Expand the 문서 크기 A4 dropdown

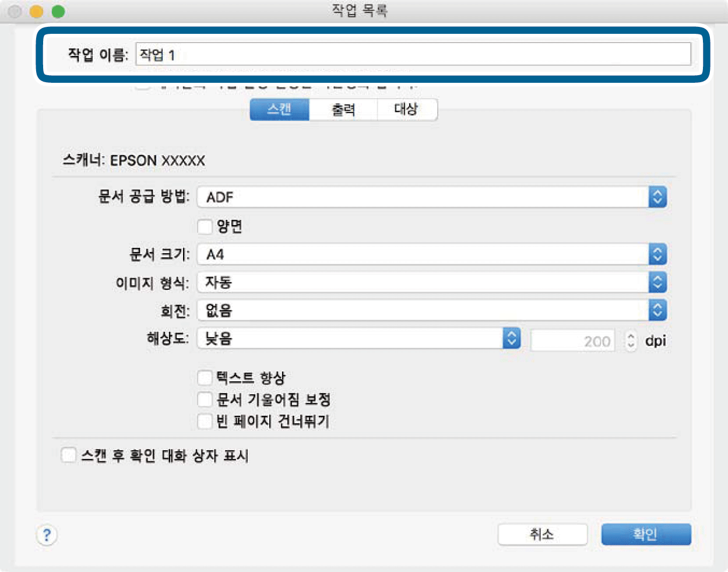click(x=431, y=254)
